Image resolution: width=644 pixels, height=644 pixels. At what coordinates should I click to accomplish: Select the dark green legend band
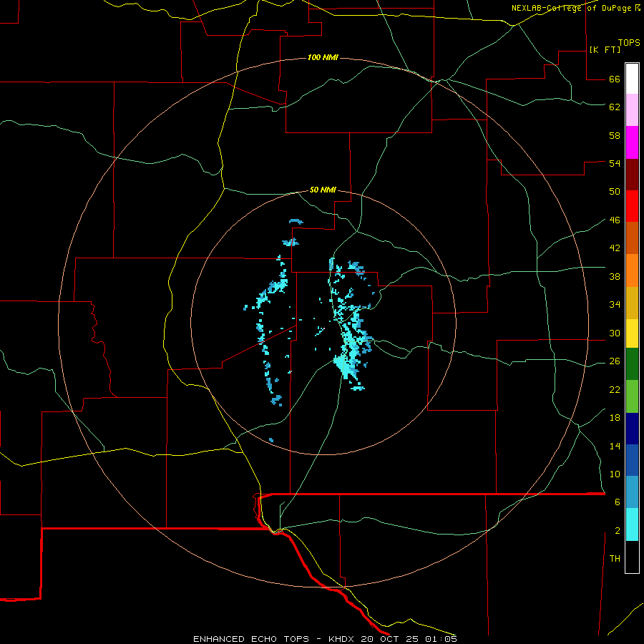pos(632,364)
